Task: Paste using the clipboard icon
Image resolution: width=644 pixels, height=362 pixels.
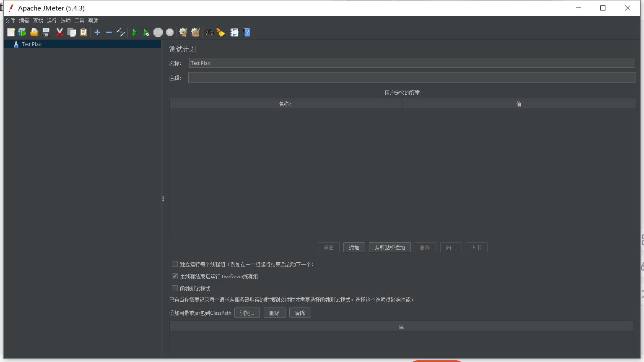Action: [83, 32]
